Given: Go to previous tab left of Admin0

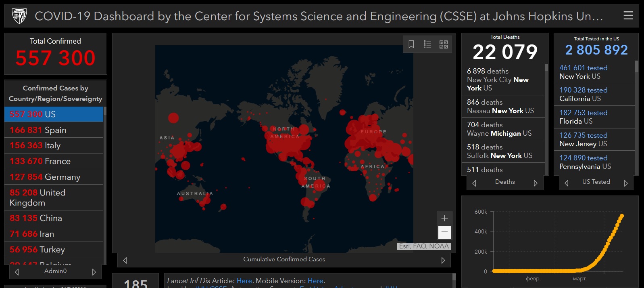Looking at the screenshot, I should pos(17,272).
